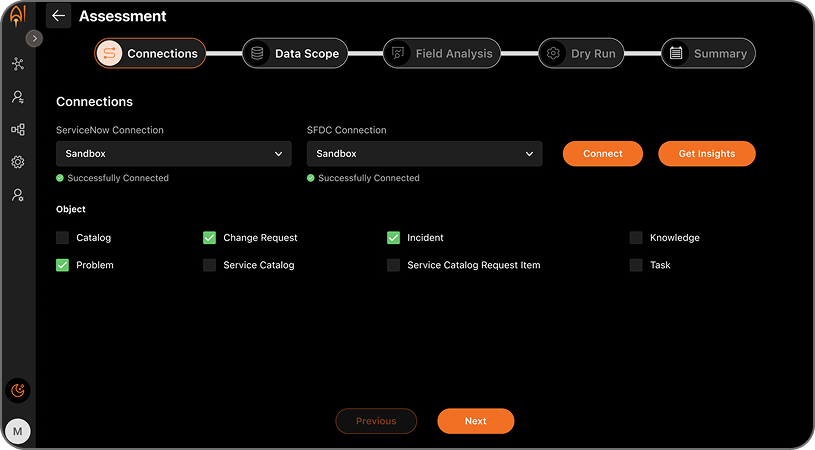Screen dimensions: 815x450
Task: Open the M user avatar
Action: [18, 431]
